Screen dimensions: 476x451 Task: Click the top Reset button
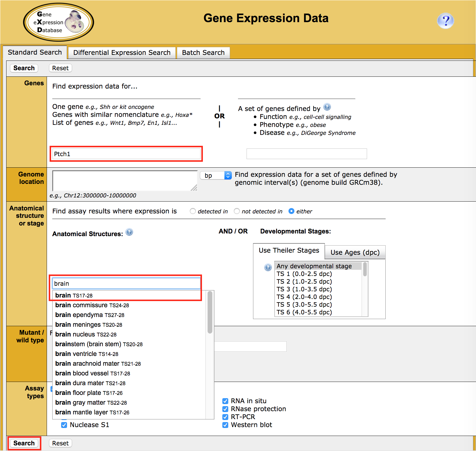pyautogui.click(x=60, y=68)
